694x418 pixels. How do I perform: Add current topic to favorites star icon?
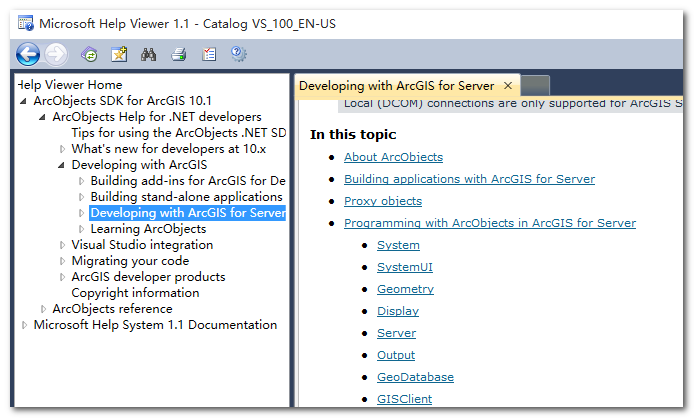tap(119, 54)
